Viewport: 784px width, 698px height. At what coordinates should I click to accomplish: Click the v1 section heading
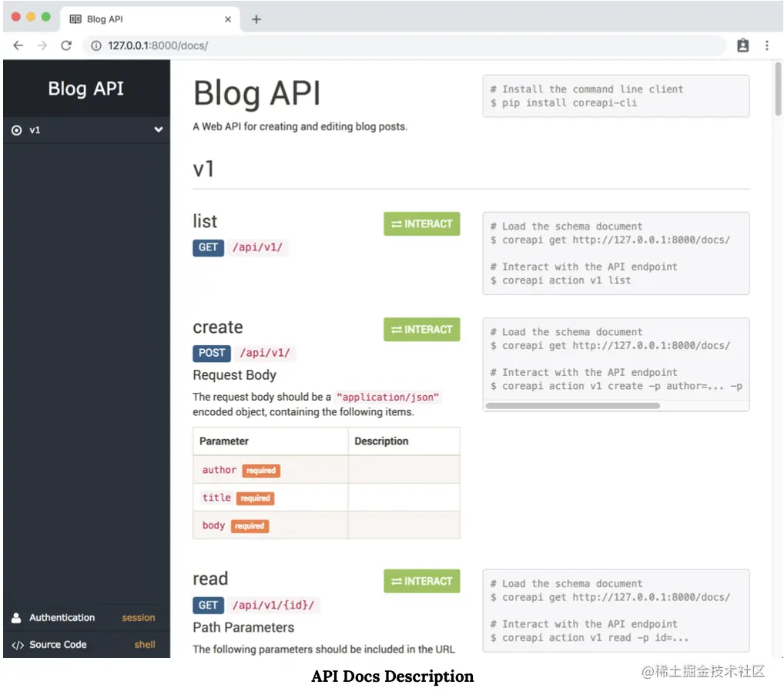(203, 169)
